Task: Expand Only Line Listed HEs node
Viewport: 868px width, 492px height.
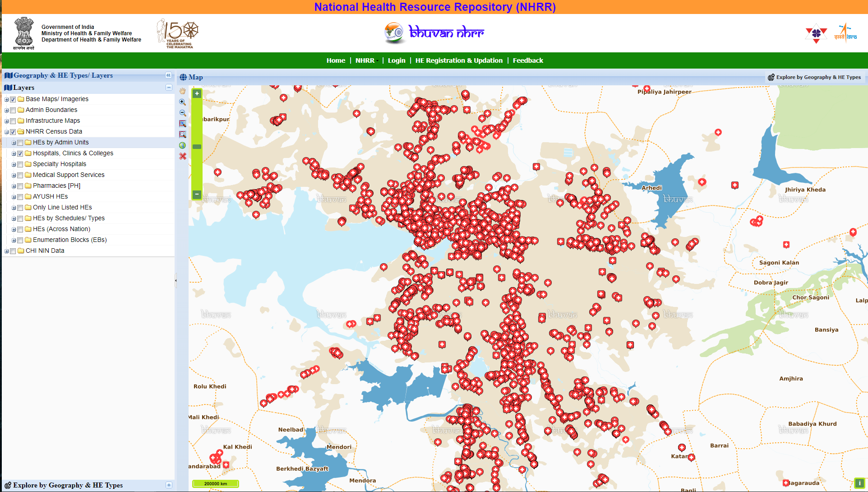Action: pyautogui.click(x=14, y=208)
